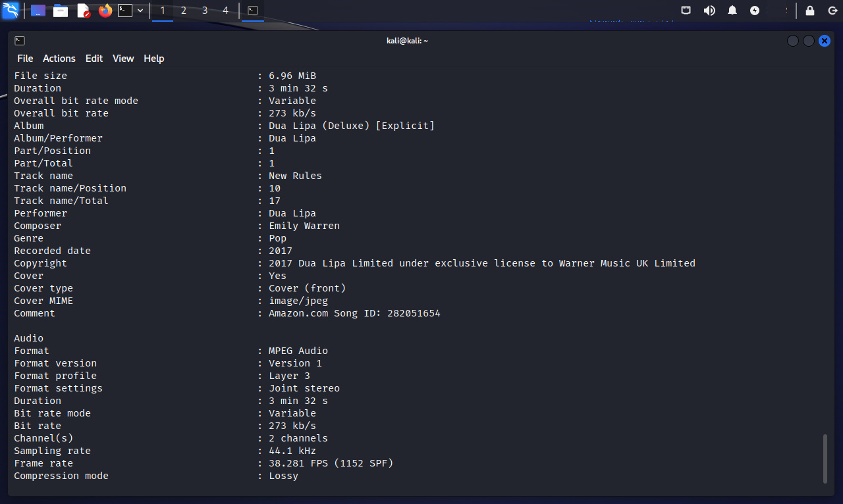Open the View menu
The image size is (843, 504).
(x=123, y=59)
